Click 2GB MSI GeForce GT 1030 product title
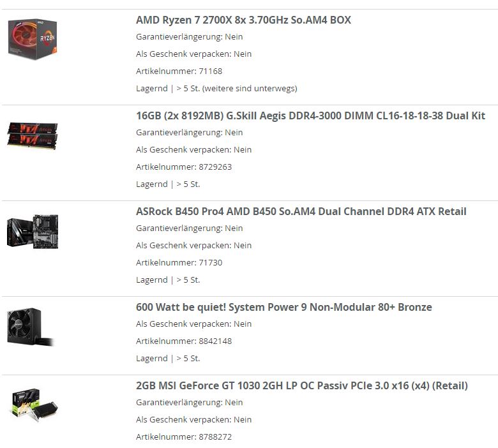Screen dimensions: 498x448 pos(302,385)
